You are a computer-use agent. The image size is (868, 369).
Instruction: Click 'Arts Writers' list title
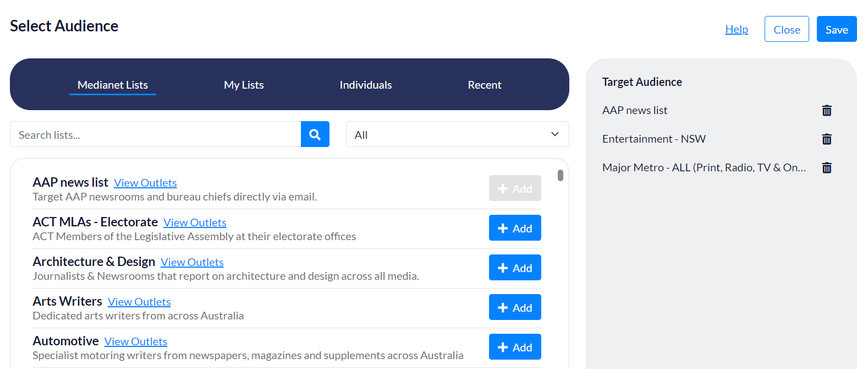coord(67,301)
